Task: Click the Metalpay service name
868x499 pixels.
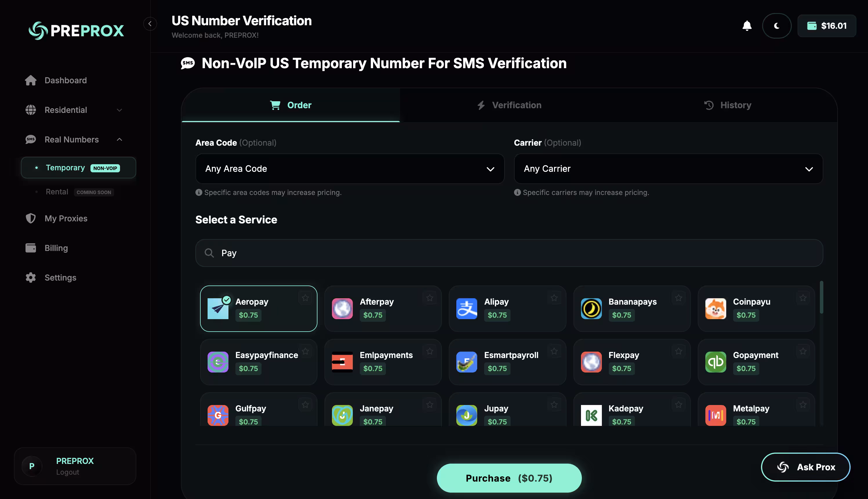Action: (x=751, y=408)
